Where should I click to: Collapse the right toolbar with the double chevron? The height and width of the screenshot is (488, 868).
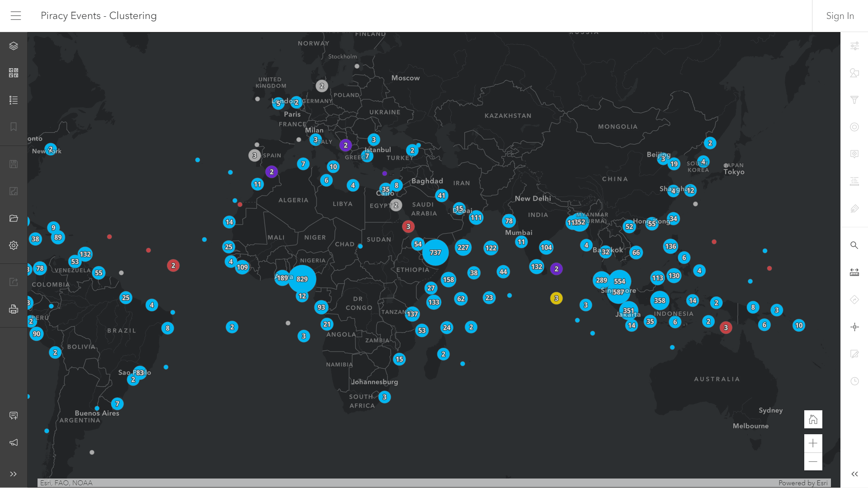click(x=854, y=474)
